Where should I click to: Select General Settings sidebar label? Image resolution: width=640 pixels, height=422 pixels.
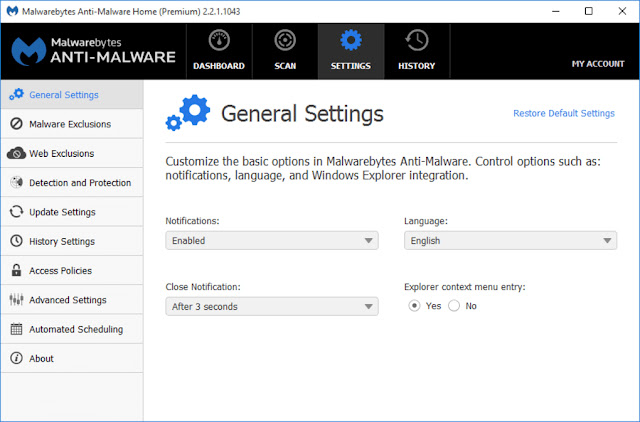64,95
